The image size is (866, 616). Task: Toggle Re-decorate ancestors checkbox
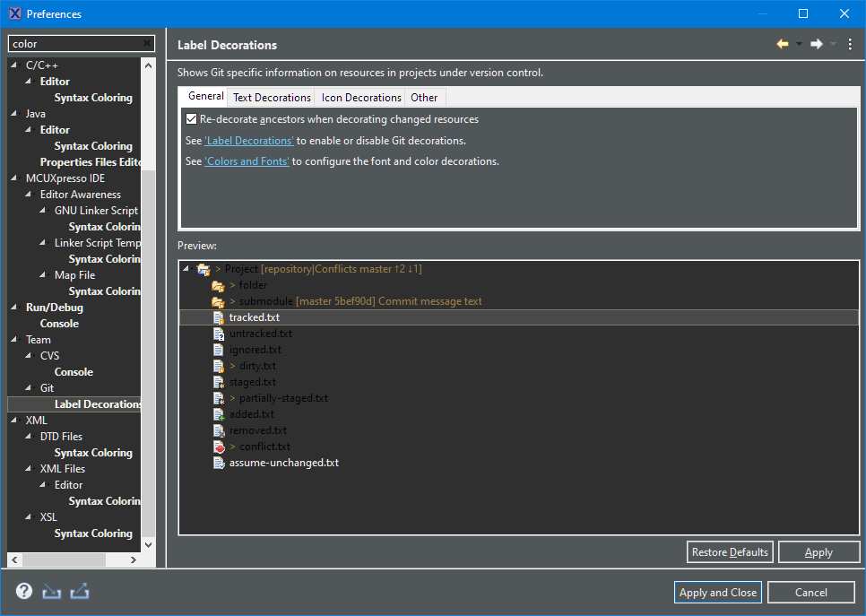pos(191,119)
